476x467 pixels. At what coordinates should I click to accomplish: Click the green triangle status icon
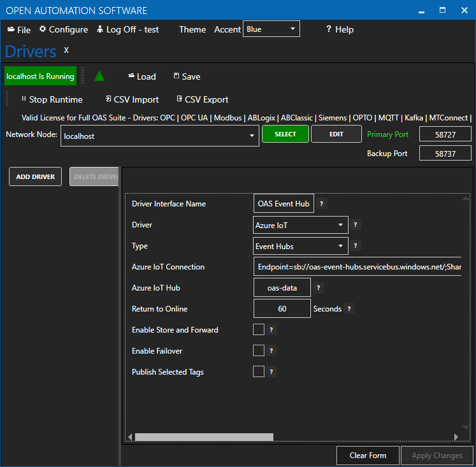tap(99, 76)
